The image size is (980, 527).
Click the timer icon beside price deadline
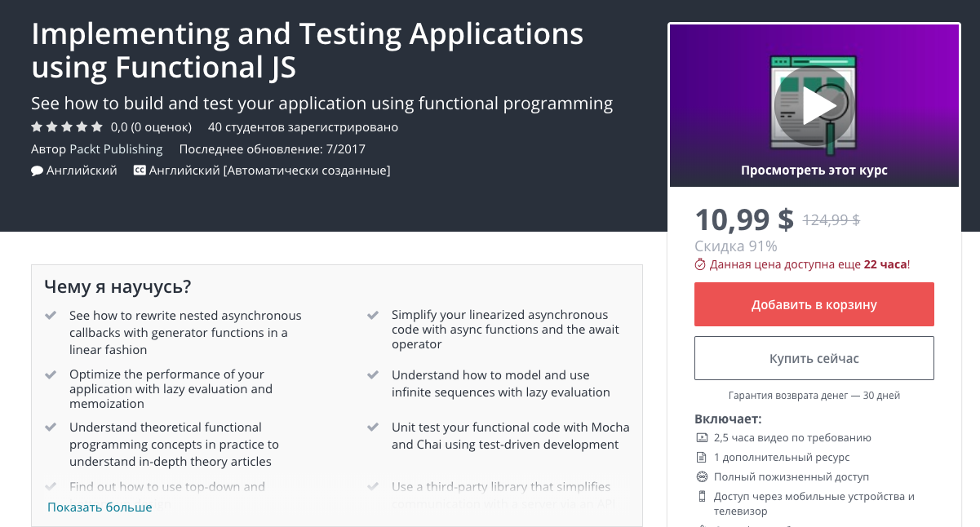(x=700, y=264)
